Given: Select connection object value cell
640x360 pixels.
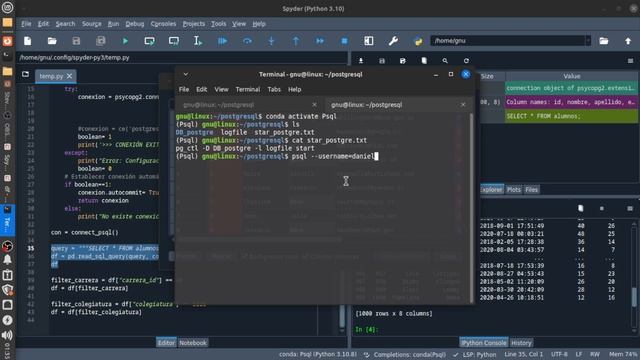Looking at the screenshot, I should coord(571,88).
